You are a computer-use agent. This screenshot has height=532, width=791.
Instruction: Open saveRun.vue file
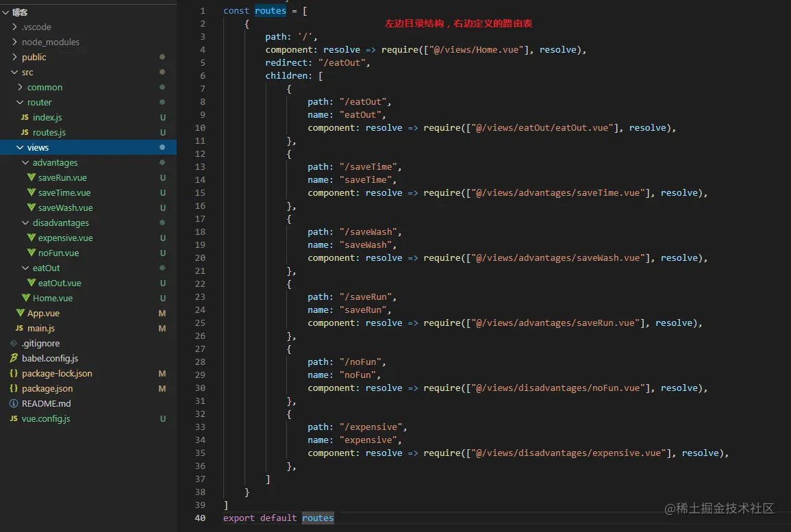tap(62, 177)
